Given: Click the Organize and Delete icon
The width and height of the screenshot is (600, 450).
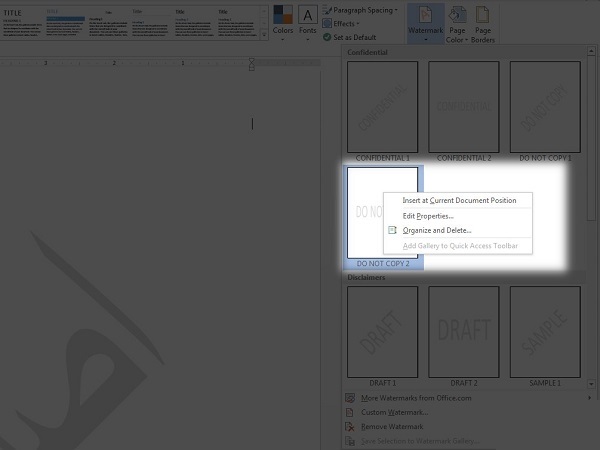Looking at the screenshot, I should point(392,231).
